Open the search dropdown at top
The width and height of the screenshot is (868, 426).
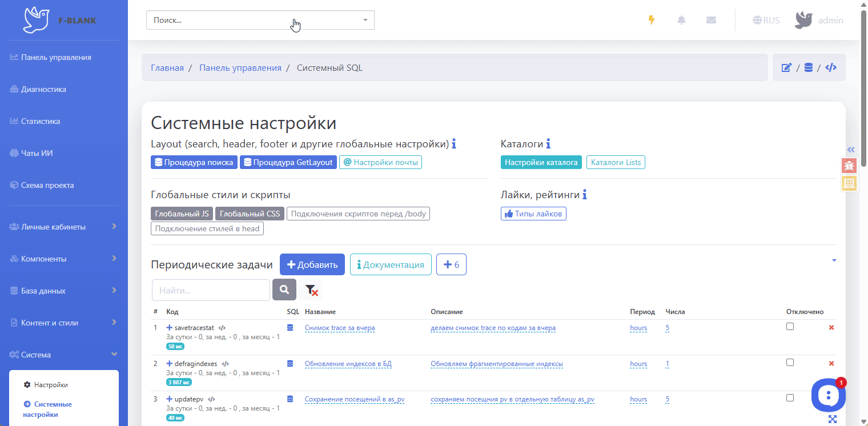[260, 20]
